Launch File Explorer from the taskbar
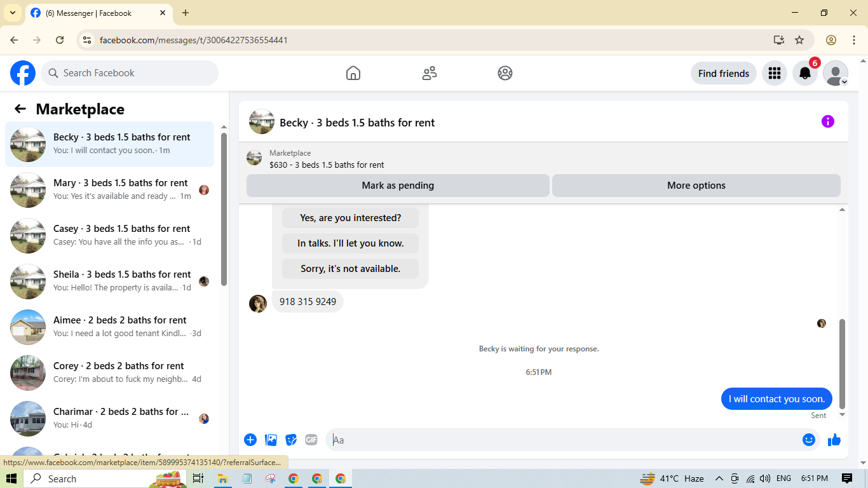 [x=222, y=478]
